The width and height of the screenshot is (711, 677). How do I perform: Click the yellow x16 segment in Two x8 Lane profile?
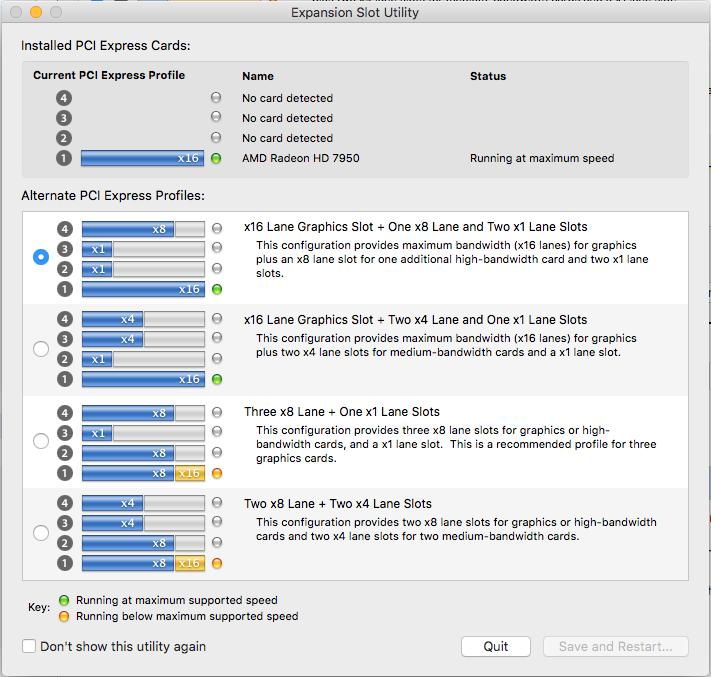(190, 563)
